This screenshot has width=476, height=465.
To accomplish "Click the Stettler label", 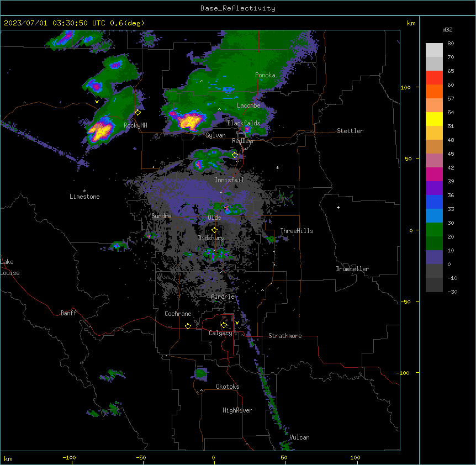I will click(350, 131).
